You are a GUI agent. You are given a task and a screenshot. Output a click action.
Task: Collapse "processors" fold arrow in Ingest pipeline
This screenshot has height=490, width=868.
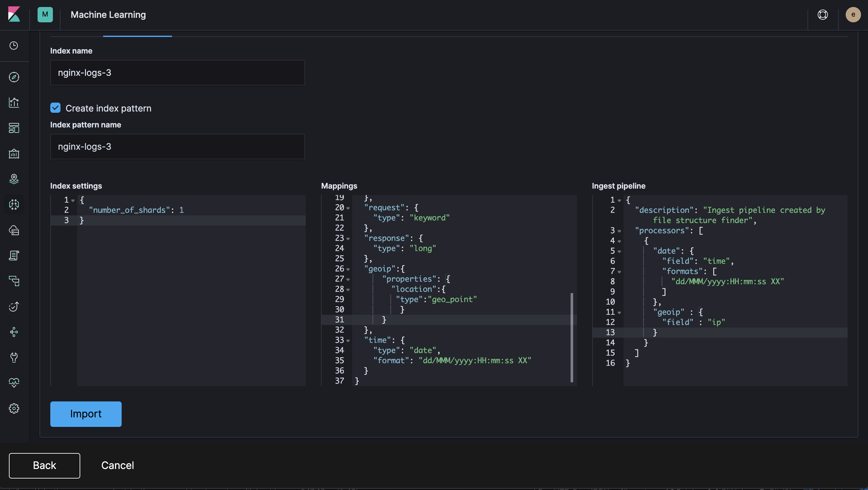[x=619, y=231]
